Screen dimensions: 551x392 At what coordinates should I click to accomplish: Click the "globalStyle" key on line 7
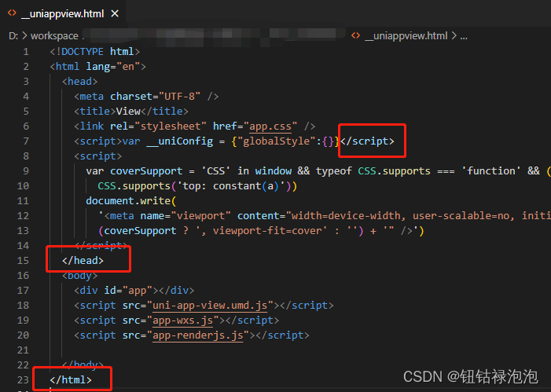click(x=277, y=141)
